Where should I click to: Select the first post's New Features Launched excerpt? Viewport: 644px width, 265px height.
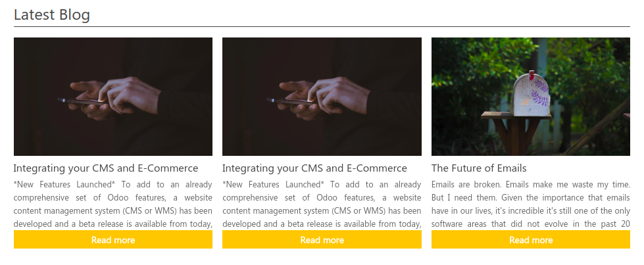113,205
